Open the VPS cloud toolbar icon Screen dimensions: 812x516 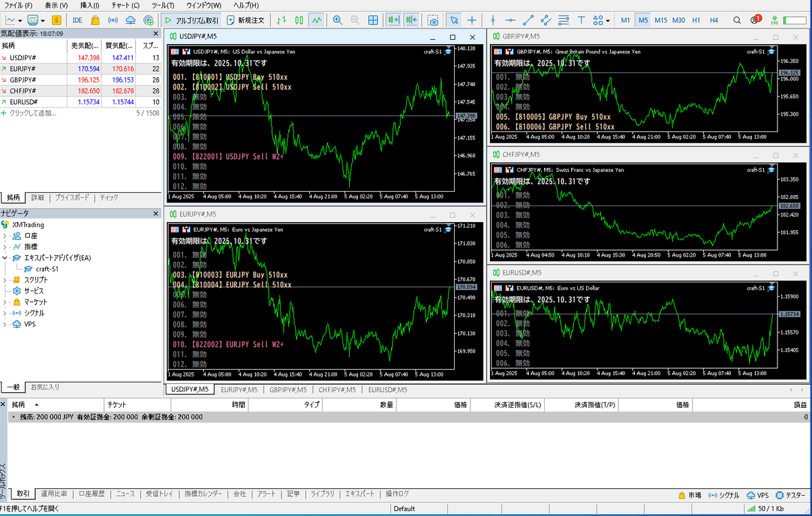click(131, 20)
